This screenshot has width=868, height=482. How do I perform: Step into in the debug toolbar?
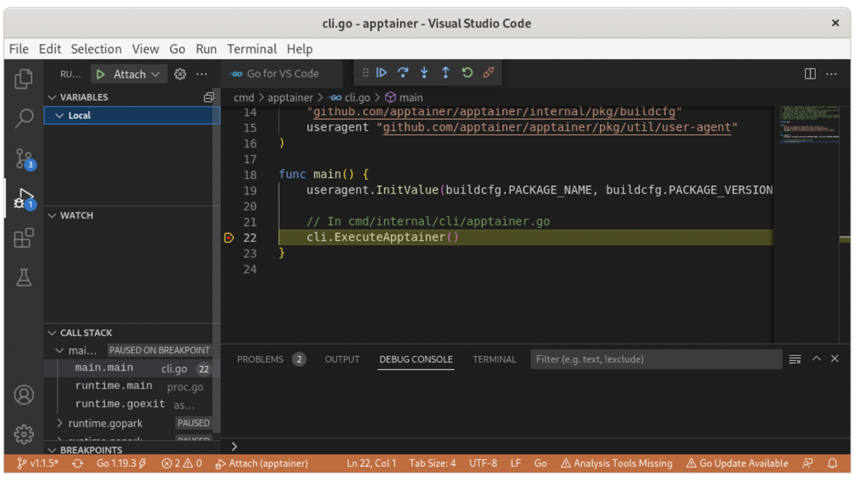coord(424,73)
